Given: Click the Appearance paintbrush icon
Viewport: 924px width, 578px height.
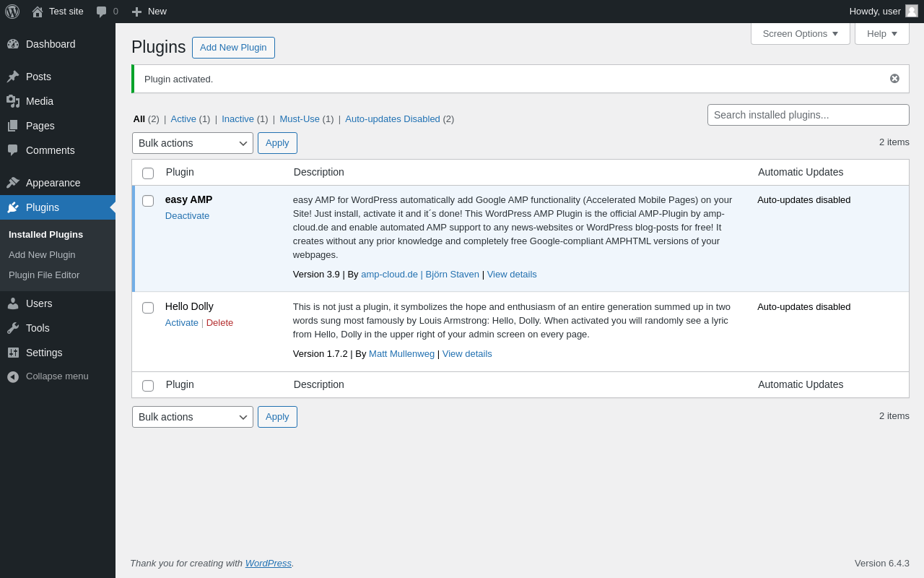Looking at the screenshot, I should point(13,183).
